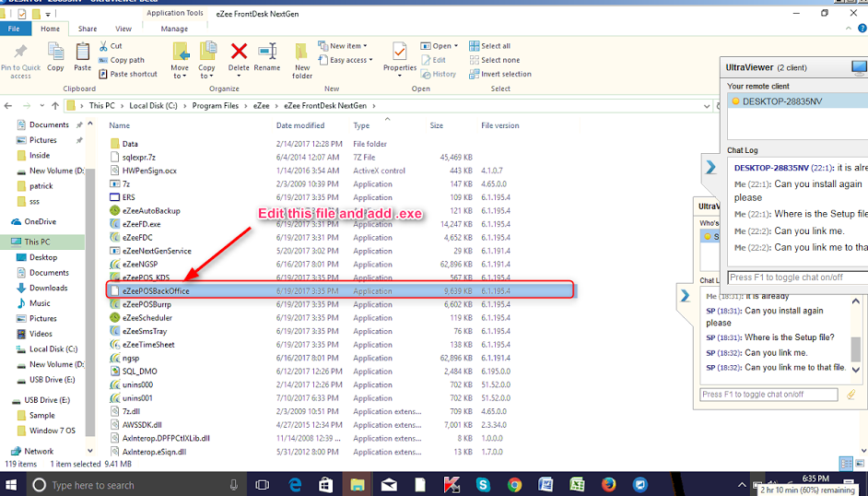
Task: Click Select all
Action: point(490,46)
